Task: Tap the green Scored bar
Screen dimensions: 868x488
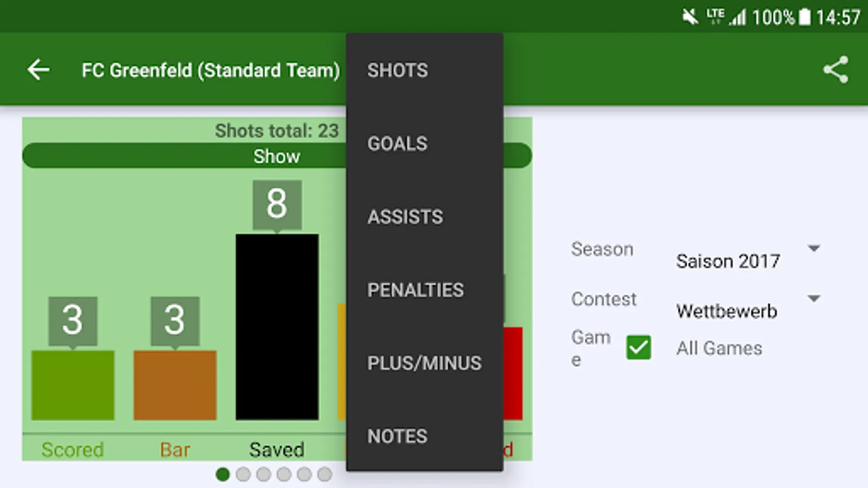Action: tap(73, 385)
